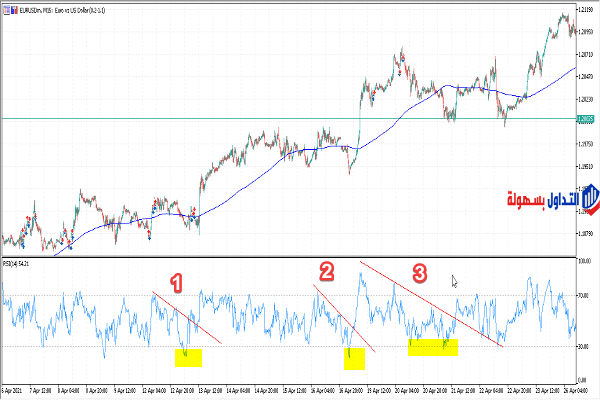Select the wide yellow rectangle below trendline 3
600x400 pixels.
tap(433, 347)
